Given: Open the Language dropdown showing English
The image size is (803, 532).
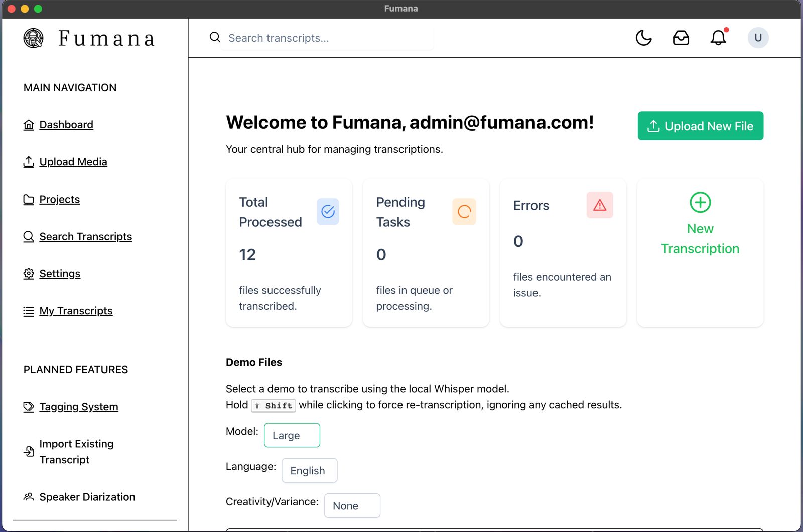Looking at the screenshot, I should [x=309, y=470].
